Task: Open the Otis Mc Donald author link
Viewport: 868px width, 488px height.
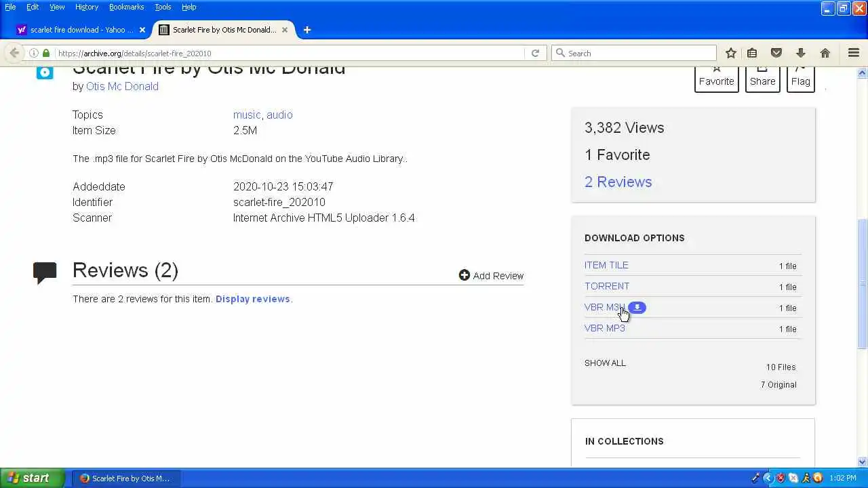Action: pyautogui.click(x=122, y=86)
